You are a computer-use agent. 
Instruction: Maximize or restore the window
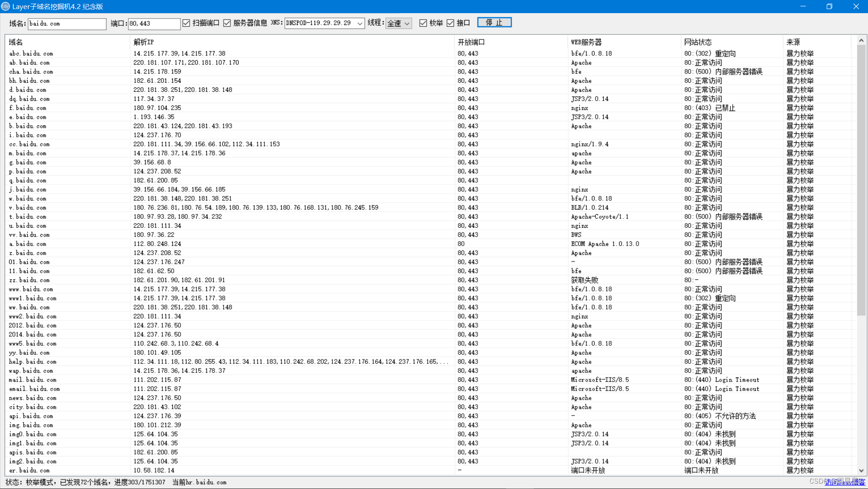[x=829, y=6]
